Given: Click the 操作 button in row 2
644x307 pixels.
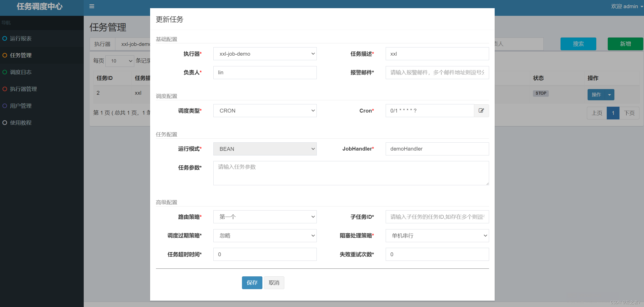Looking at the screenshot, I should coord(596,95).
